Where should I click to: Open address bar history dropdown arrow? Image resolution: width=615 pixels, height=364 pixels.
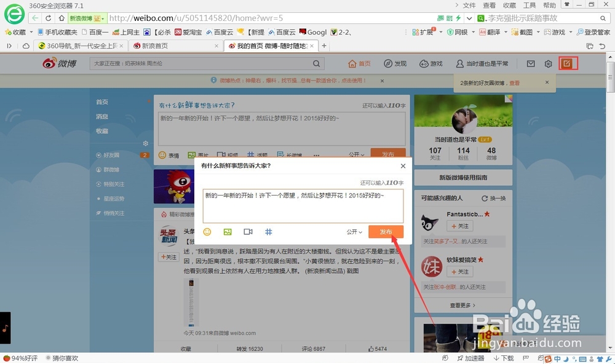pos(469,18)
